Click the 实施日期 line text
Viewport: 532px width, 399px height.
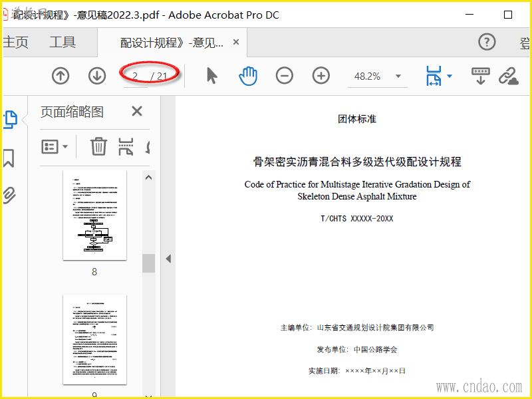[357, 371]
